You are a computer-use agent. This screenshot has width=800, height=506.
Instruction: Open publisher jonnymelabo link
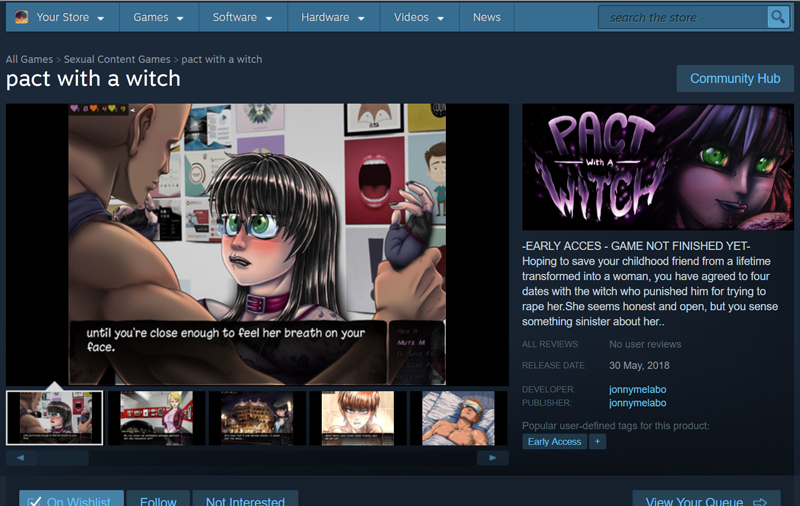(637, 403)
